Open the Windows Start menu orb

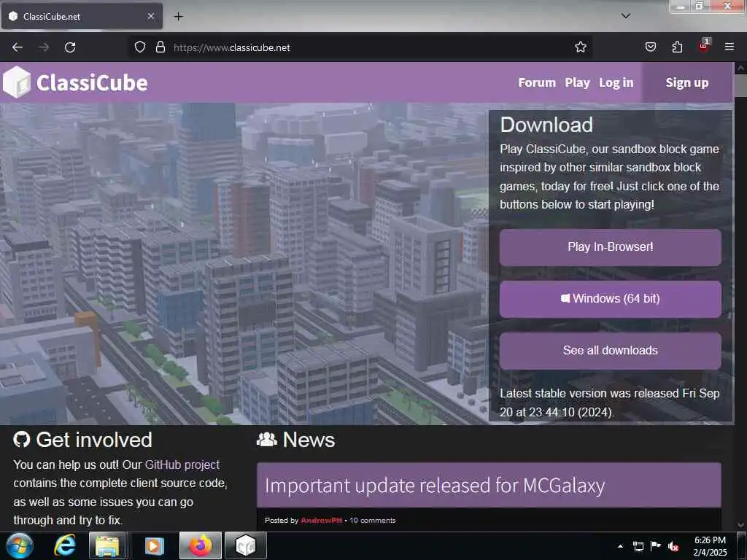tap(19, 545)
